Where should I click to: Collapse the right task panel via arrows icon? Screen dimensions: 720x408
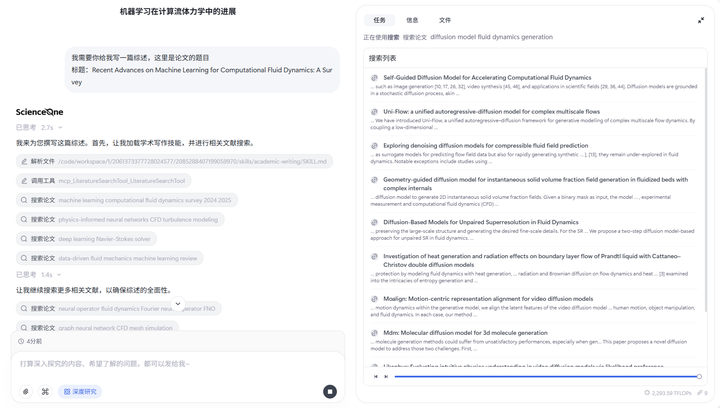click(x=701, y=20)
